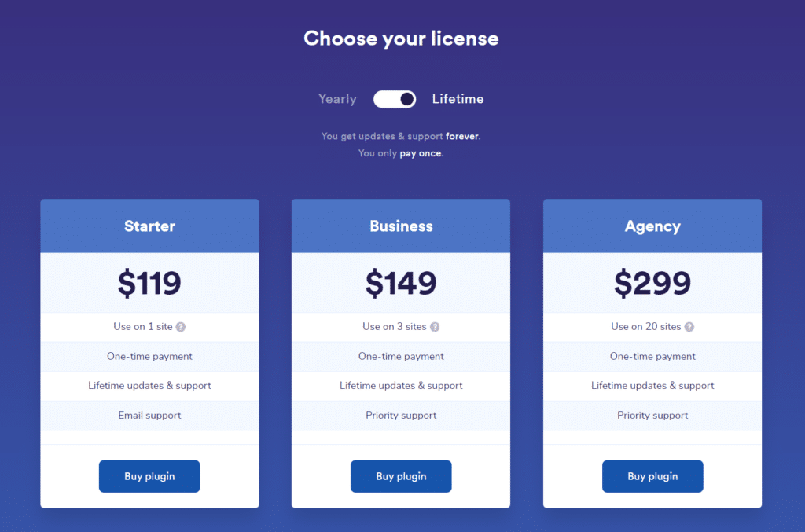Click "Priority support" in Business plan
Viewport: 805px width, 532px height.
tap(401, 416)
